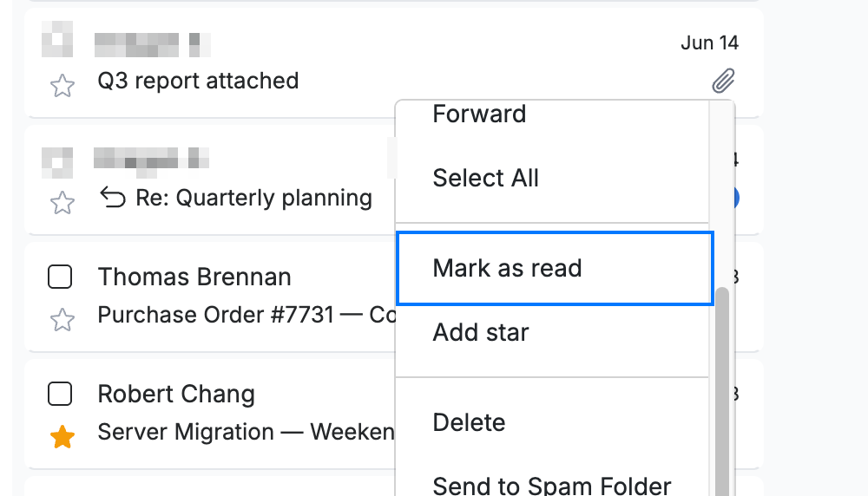The height and width of the screenshot is (496, 868).
Task: Select Mark as read option
Action: [x=555, y=268]
